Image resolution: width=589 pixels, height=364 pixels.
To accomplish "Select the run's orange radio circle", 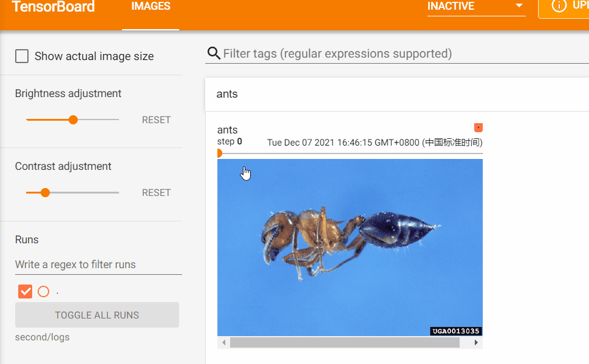I will (x=44, y=292).
